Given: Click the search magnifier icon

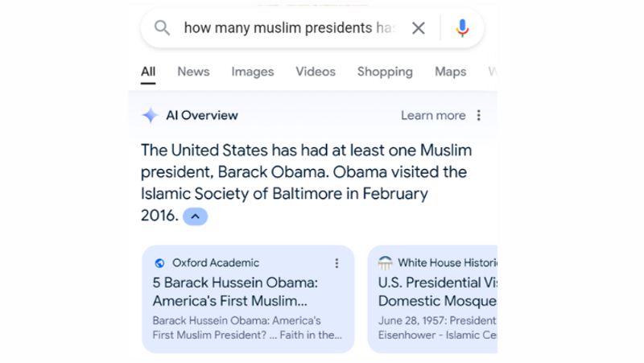Looking at the screenshot, I should pos(162,28).
